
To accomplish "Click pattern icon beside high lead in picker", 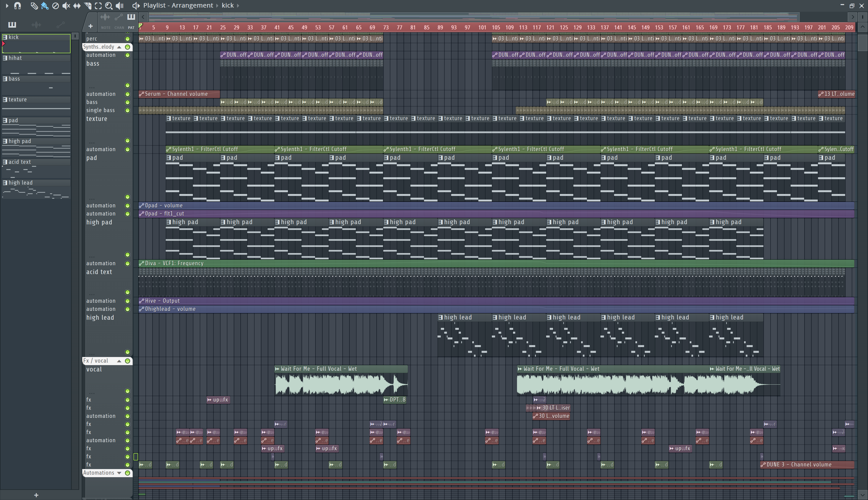I will click(5, 183).
